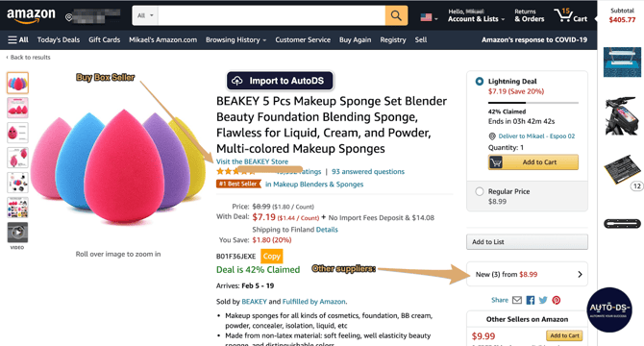
Task: Share the product on Pinterest icon
Action: tap(557, 300)
